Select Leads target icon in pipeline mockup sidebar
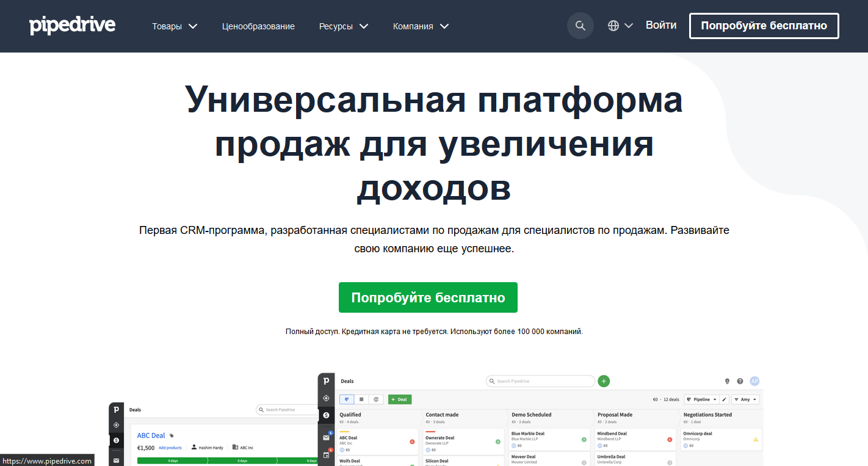 (327, 398)
